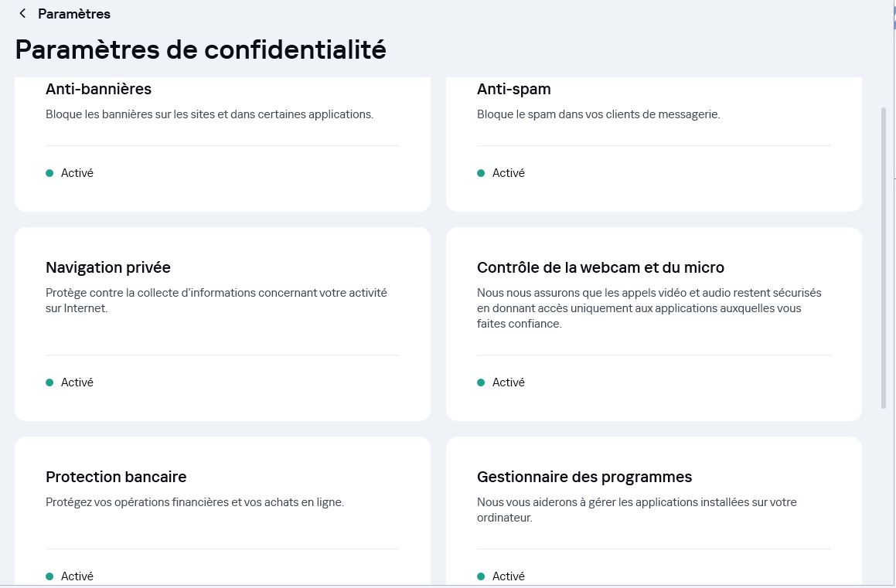Click the green dot under Gestionnaire des programmes
The width and height of the screenshot is (896, 588).
click(481, 576)
